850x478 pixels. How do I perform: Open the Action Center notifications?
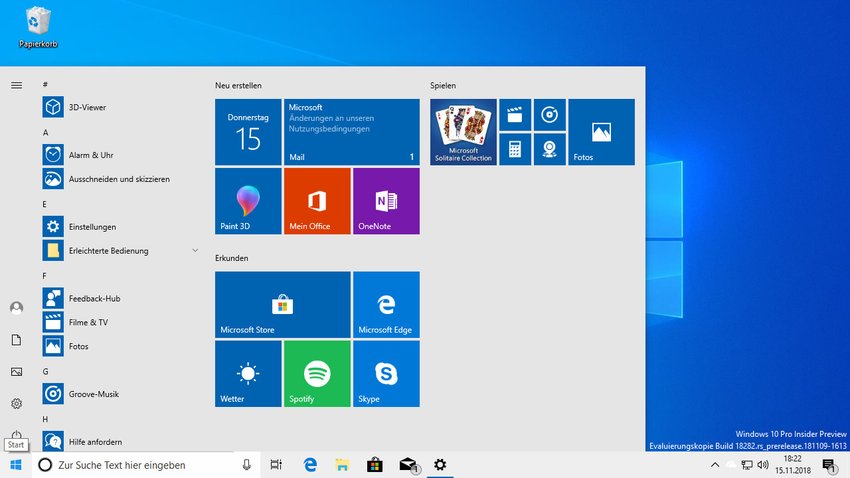click(829, 465)
